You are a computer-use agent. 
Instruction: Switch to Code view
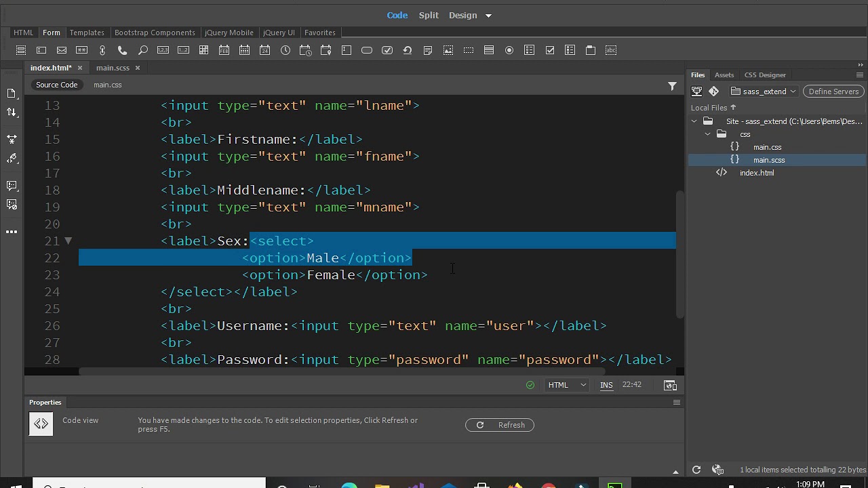pos(397,16)
